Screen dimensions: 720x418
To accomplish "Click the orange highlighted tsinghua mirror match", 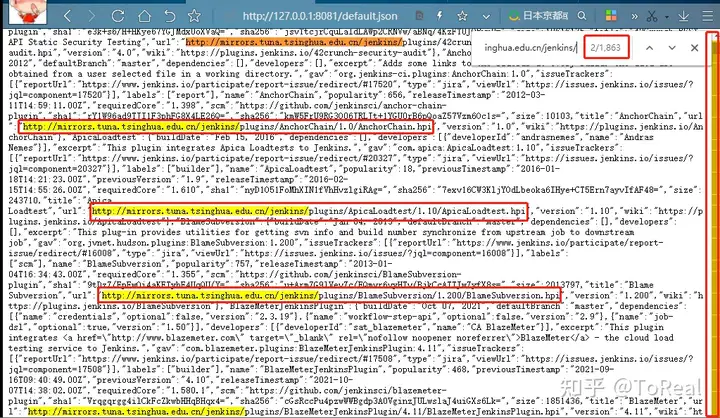I will tap(294, 42).
